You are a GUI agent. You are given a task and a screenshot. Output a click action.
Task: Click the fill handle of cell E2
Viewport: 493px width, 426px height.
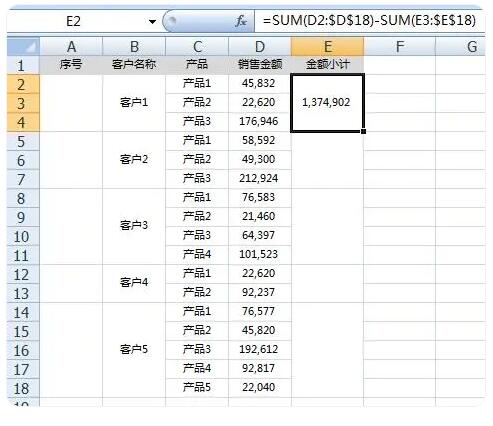point(363,131)
